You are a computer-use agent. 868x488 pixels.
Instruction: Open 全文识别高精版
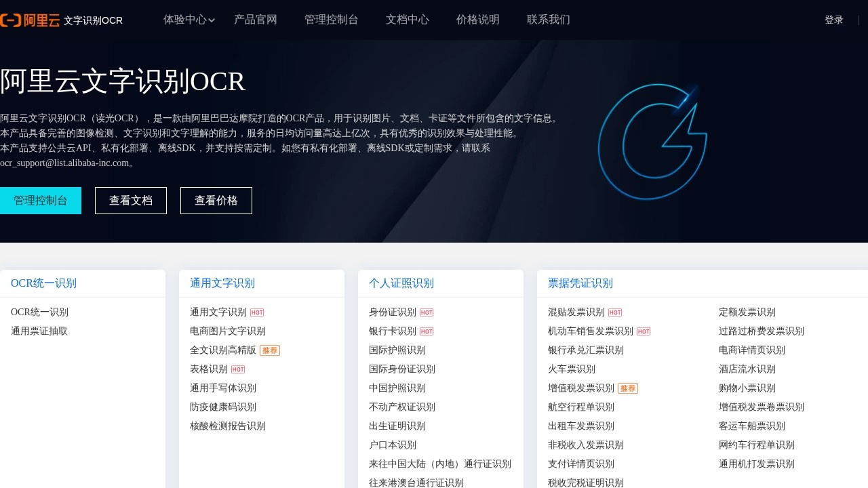(x=223, y=350)
